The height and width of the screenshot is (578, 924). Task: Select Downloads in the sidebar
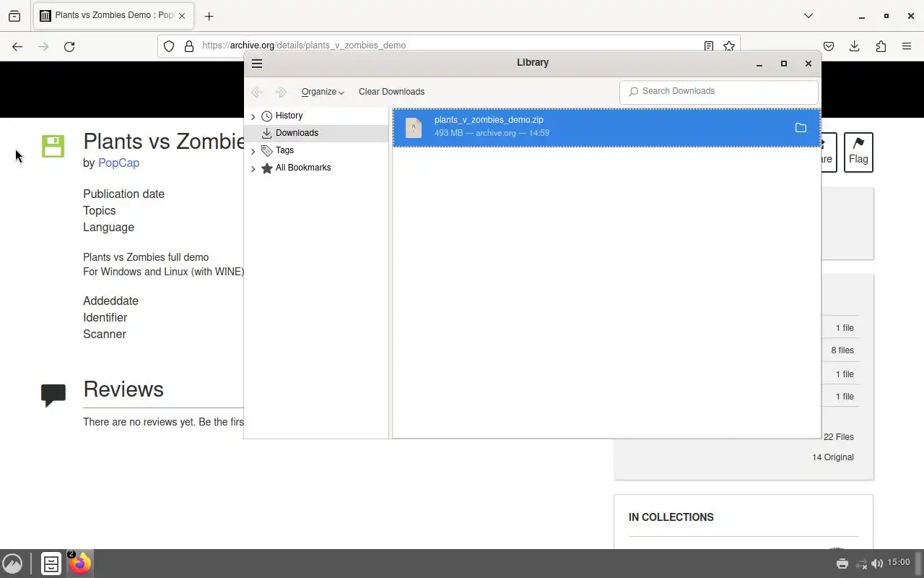pyautogui.click(x=297, y=133)
